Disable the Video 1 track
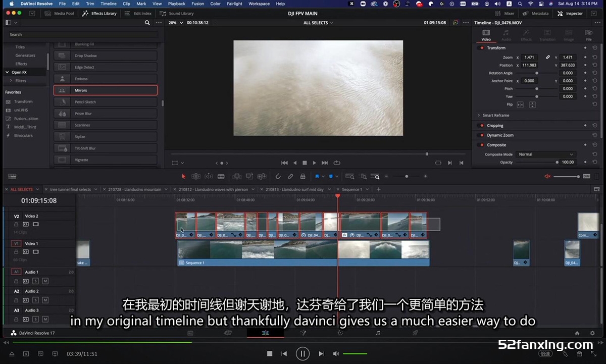Viewport: 606px width, 364px height. (x=35, y=251)
